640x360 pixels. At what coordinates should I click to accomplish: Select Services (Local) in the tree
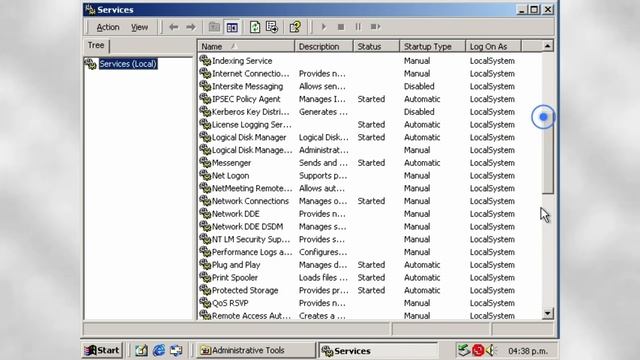(128, 64)
